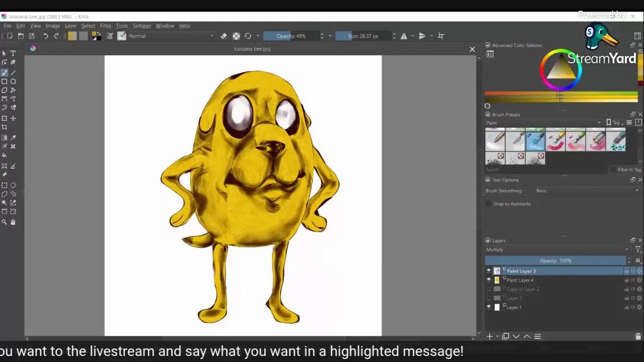Viewport: 644px width, 362px height.
Task: Select Layer 2 in layers list
Action: (514, 298)
